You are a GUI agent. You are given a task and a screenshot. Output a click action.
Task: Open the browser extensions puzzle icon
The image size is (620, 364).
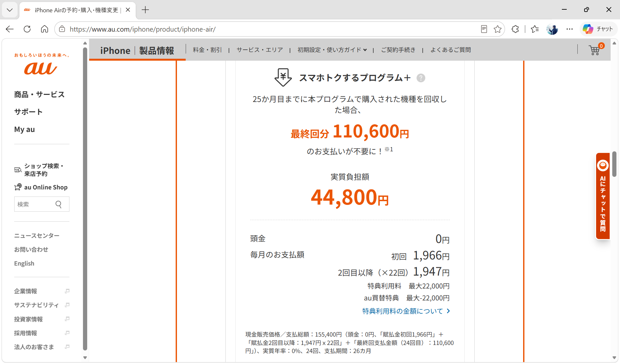(x=515, y=29)
